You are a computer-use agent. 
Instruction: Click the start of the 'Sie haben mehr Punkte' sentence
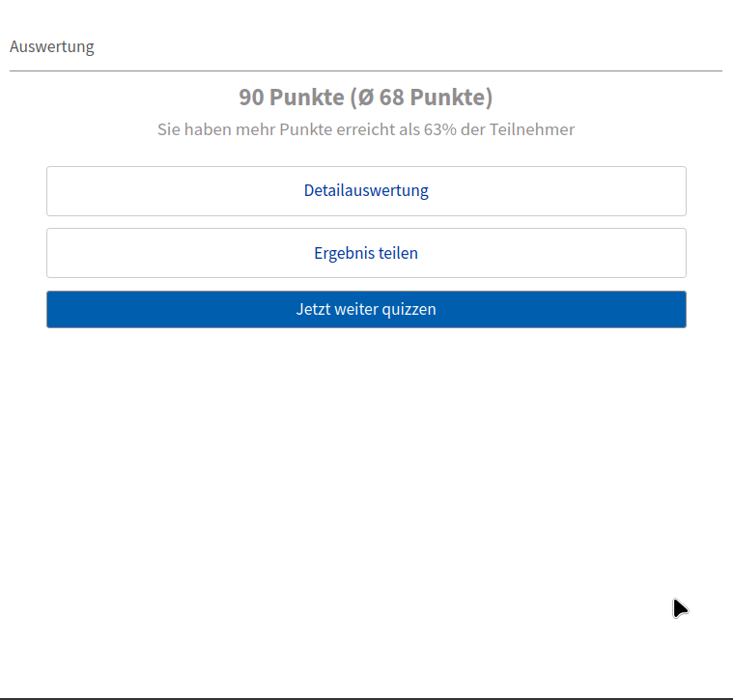tap(170, 129)
